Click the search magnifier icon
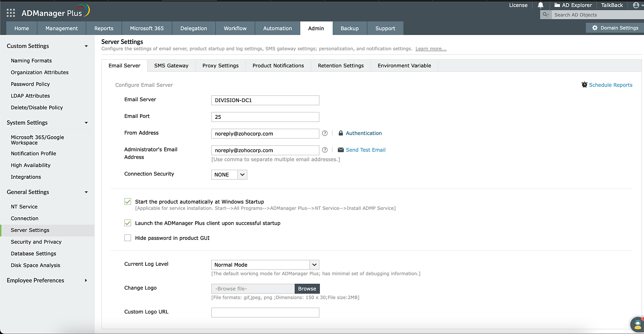The height and width of the screenshot is (334, 644). click(x=545, y=14)
